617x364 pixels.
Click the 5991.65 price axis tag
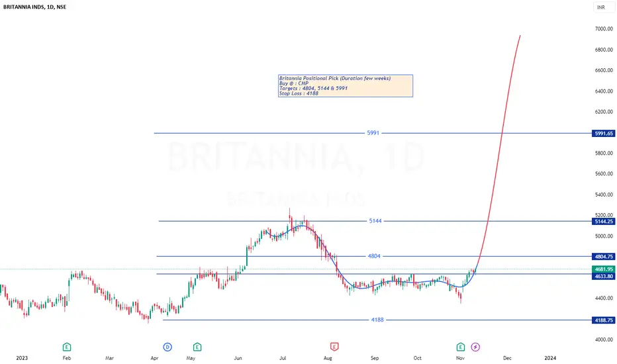point(603,134)
